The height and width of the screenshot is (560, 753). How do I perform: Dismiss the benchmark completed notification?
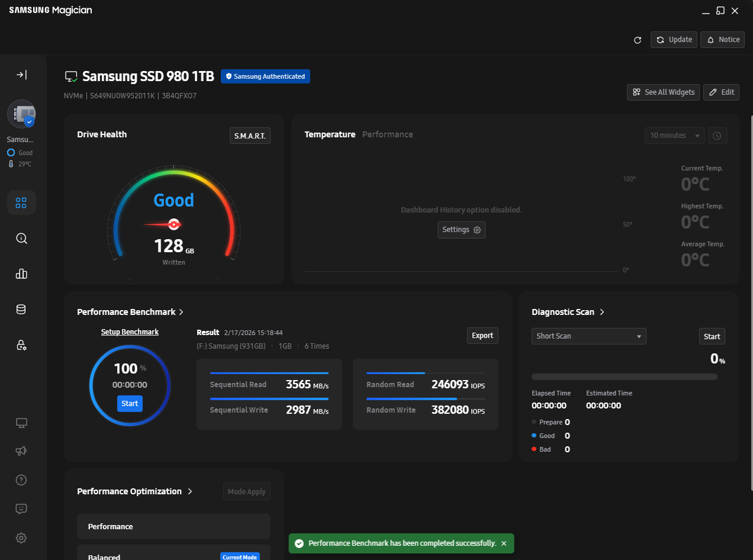coord(504,543)
